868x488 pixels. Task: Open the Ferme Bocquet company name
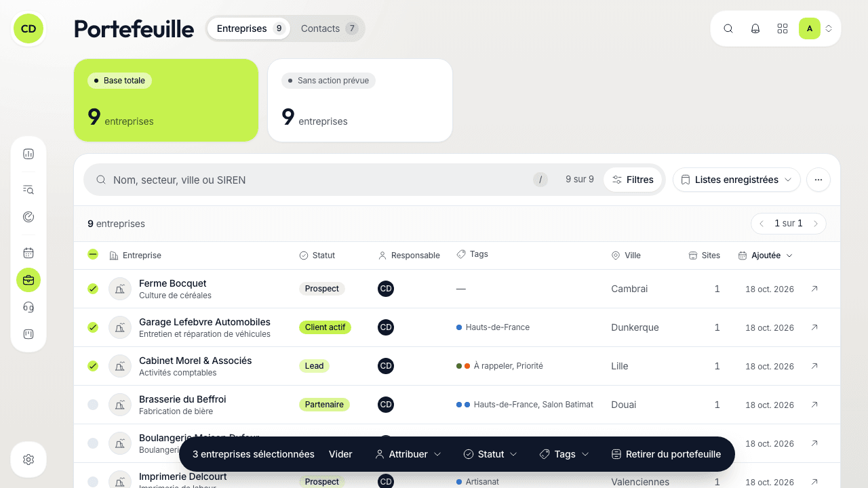click(x=172, y=283)
